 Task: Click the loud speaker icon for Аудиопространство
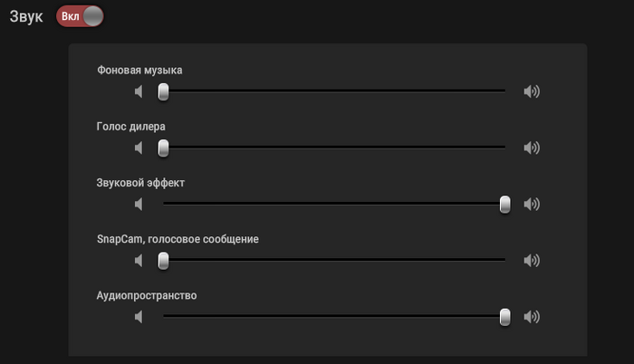coord(532,317)
